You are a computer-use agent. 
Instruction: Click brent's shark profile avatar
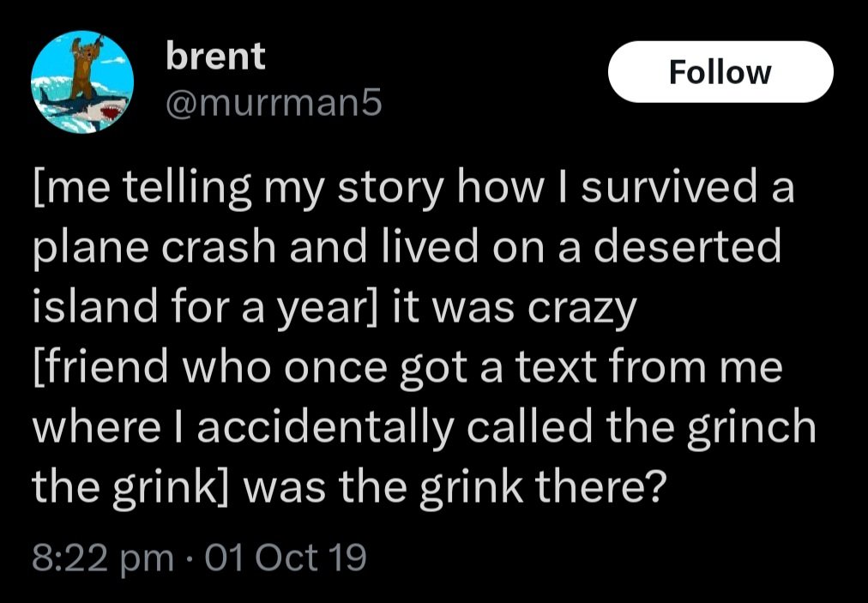tap(84, 83)
